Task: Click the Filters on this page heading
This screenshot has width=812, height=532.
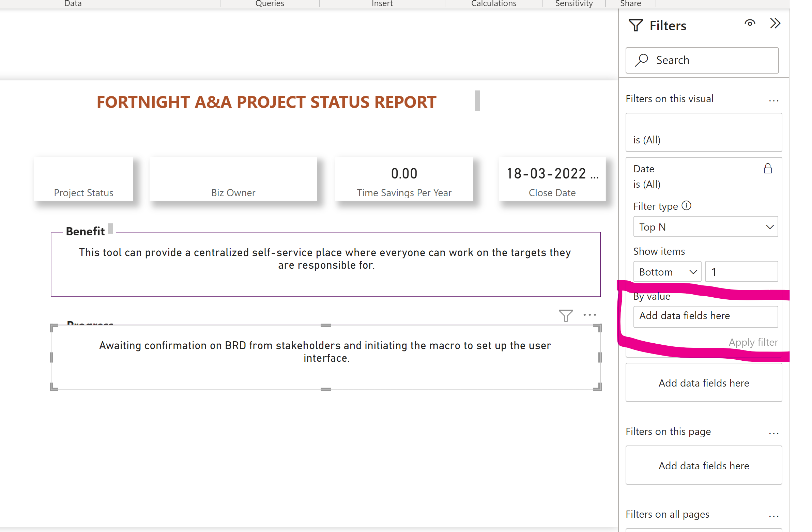Action: [x=668, y=432]
